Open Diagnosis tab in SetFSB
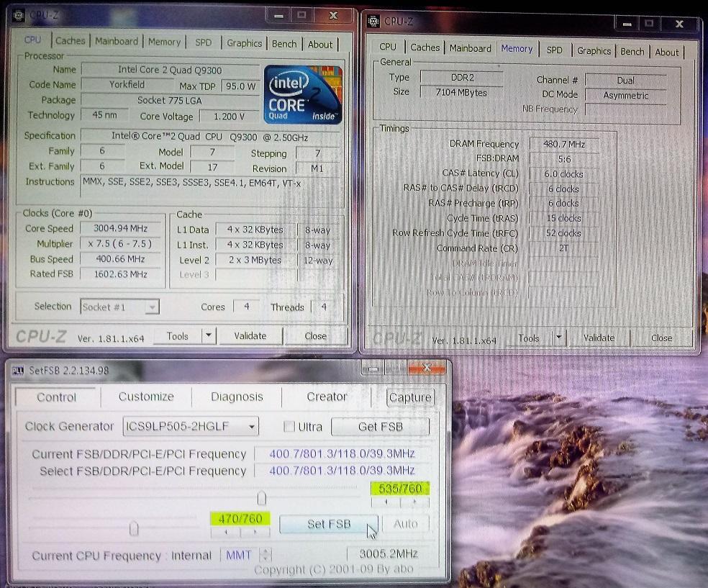Image resolution: width=708 pixels, height=588 pixels. 237,397
